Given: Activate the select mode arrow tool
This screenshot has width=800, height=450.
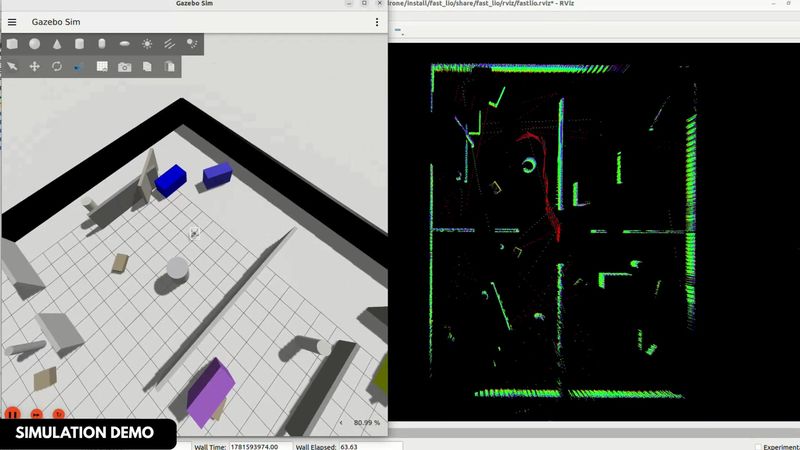Looking at the screenshot, I should (x=12, y=66).
